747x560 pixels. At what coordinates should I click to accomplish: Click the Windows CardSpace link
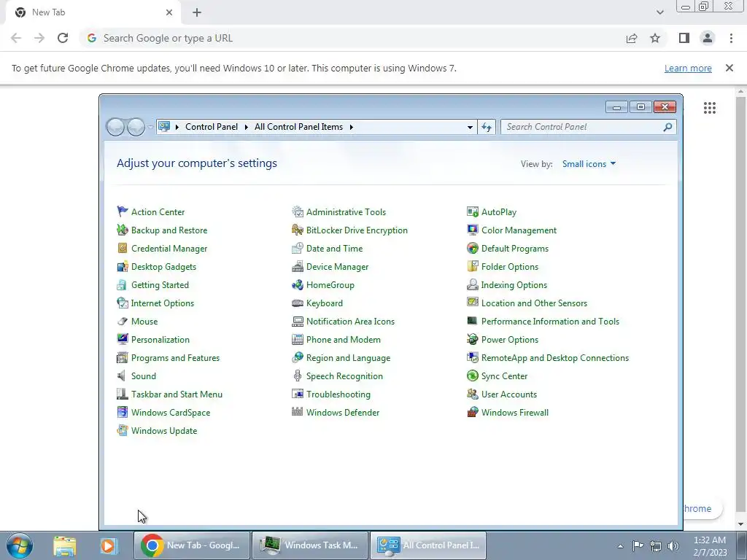[171, 413]
